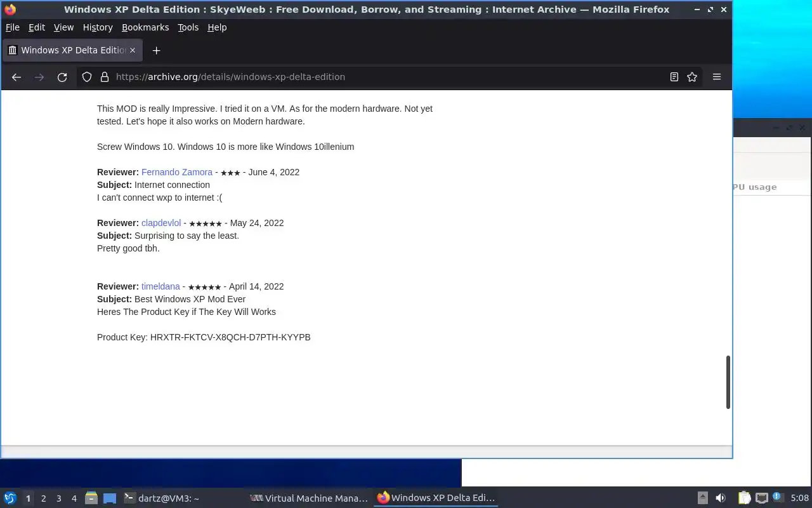Click the eject tray icon in the panel
Screen dimensions: 812x508
pyautogui.click(x=703, y=498)
